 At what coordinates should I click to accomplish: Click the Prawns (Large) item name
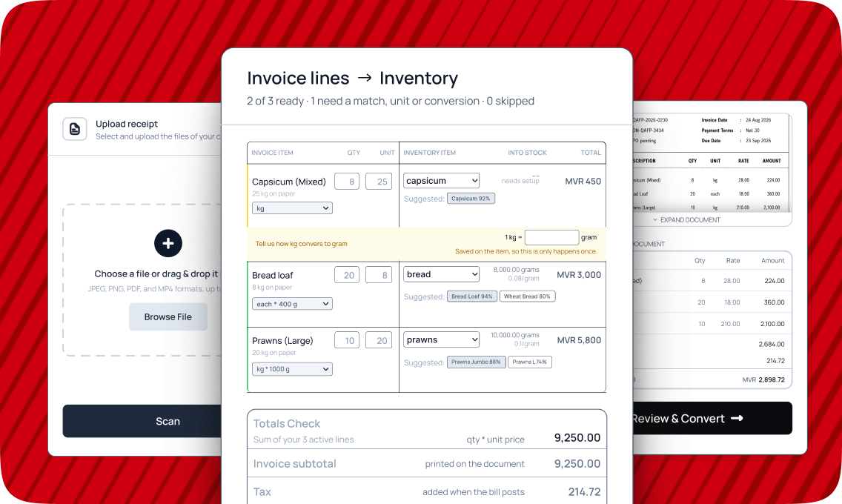pos(282,341)
